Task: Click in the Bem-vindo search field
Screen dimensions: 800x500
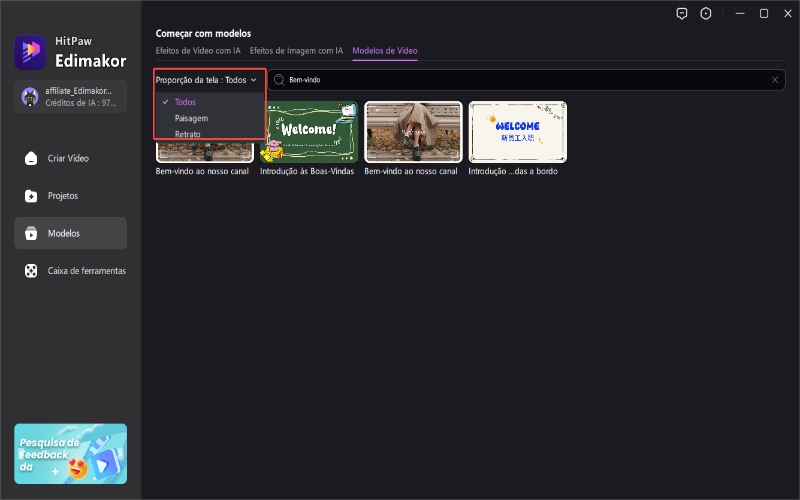Action: (520, 80)
